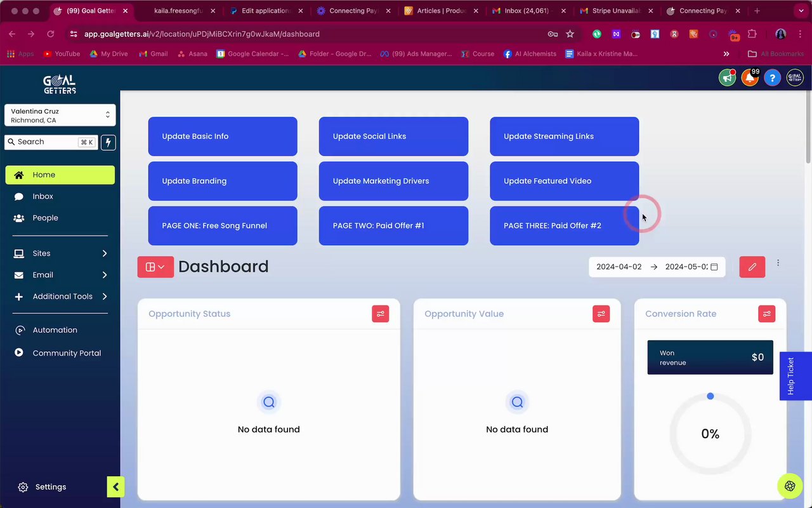Click the Update Featured Video button
812x508 pixels.
click(565, 181)
